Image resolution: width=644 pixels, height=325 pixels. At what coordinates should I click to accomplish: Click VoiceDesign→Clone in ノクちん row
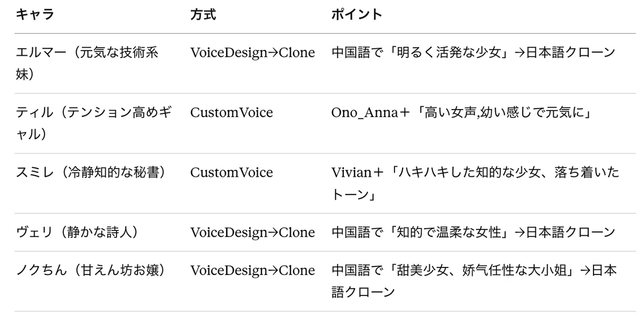pos(253,270)
